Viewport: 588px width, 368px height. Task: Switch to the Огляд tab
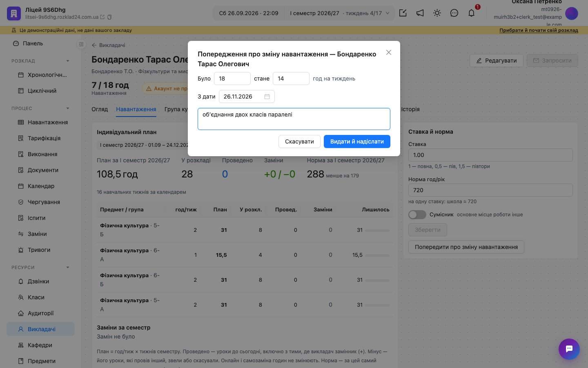click(100, 109)
